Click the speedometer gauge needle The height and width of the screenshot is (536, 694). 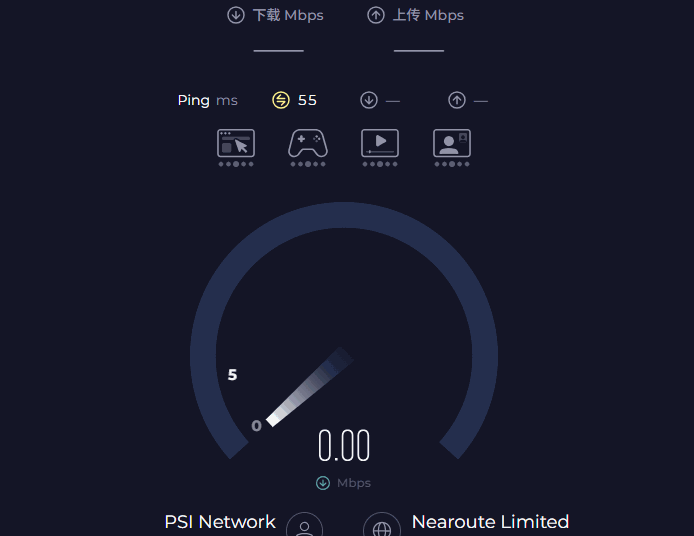click(308, 389)
